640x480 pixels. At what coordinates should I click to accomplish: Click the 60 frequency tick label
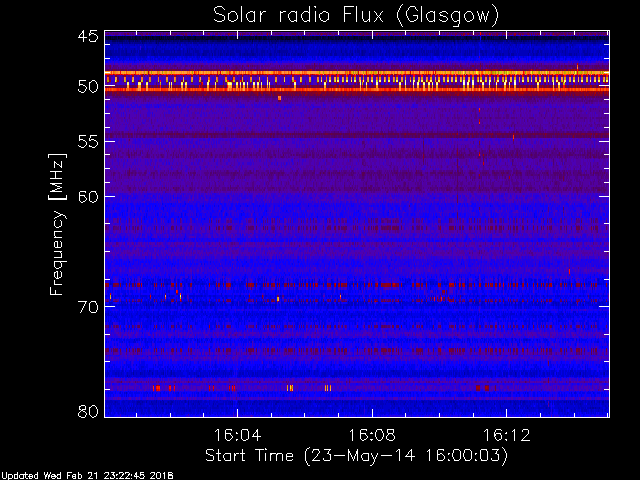coord(88,197)
